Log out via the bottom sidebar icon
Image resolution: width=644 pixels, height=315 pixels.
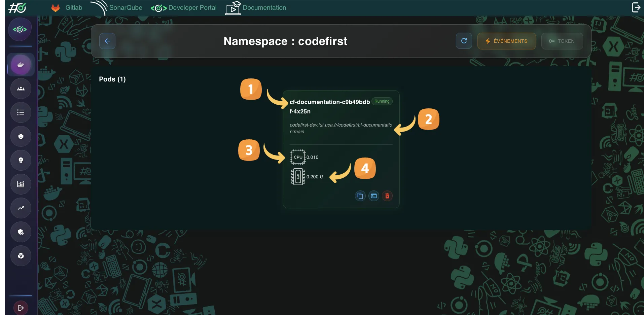(21, 307)
